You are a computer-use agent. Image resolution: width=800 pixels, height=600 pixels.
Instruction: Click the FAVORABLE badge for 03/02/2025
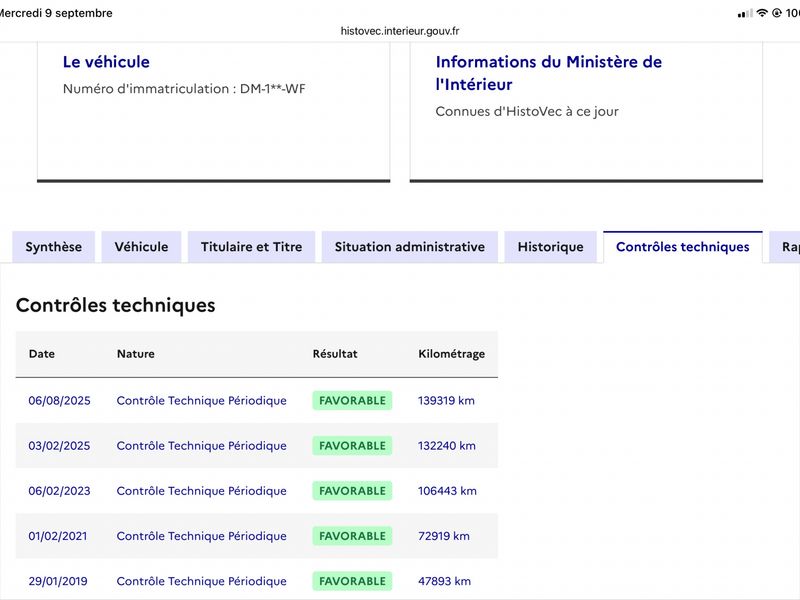click(352, 445)
